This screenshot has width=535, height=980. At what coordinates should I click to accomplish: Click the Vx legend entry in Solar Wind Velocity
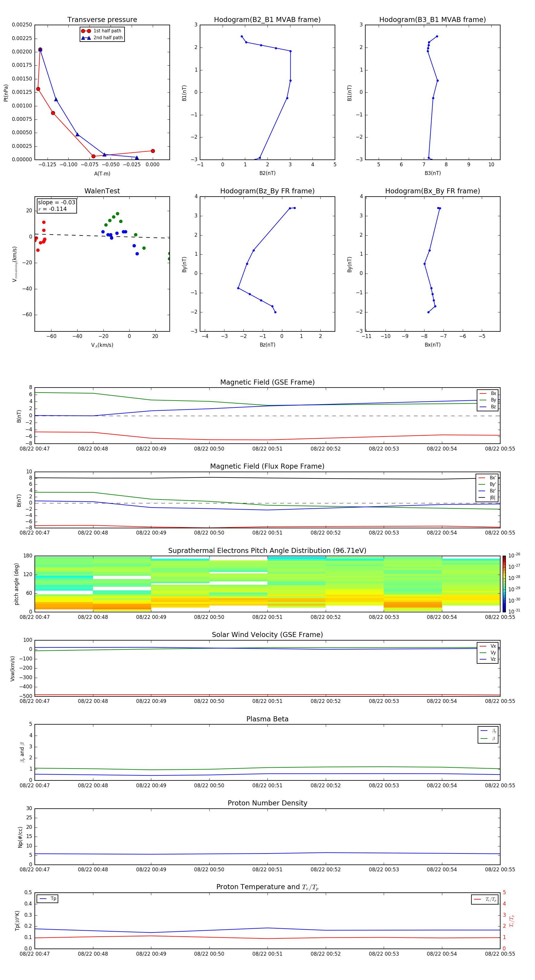[488, 646]
